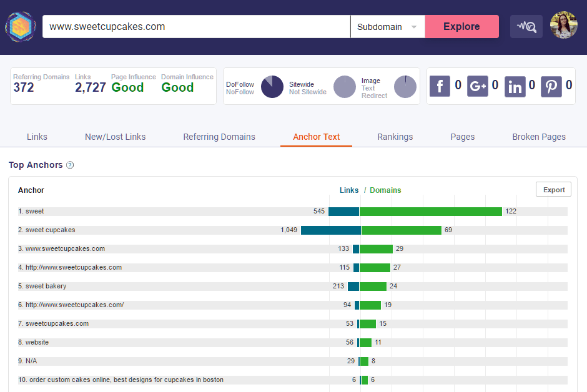Click the Redirect legend label
587x392 pixels.
(374, 96)
